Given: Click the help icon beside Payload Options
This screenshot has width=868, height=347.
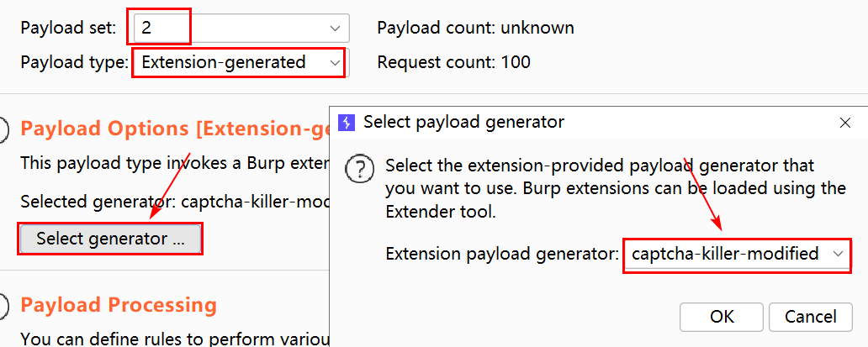Looking at the screenshot, I should coord(3,129).
